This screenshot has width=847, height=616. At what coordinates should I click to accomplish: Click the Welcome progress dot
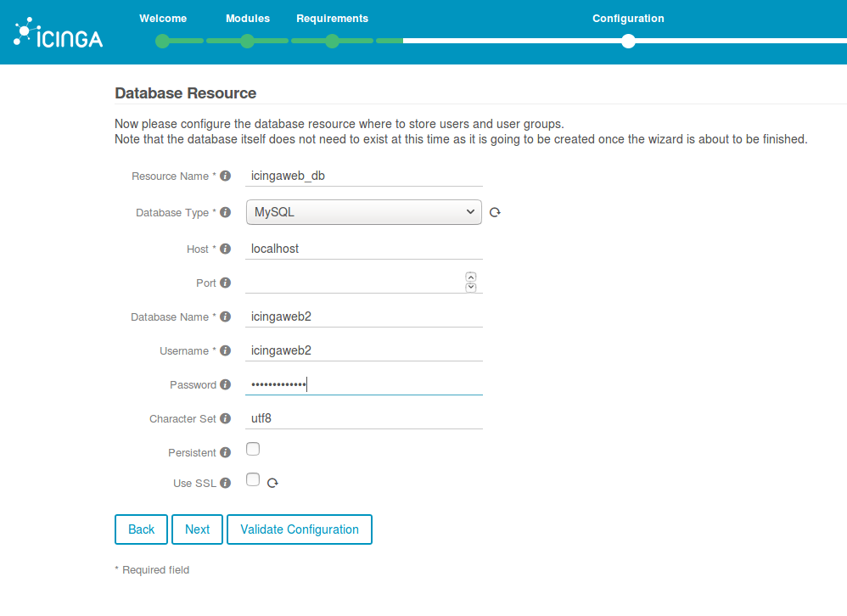[x=163, y=41]
